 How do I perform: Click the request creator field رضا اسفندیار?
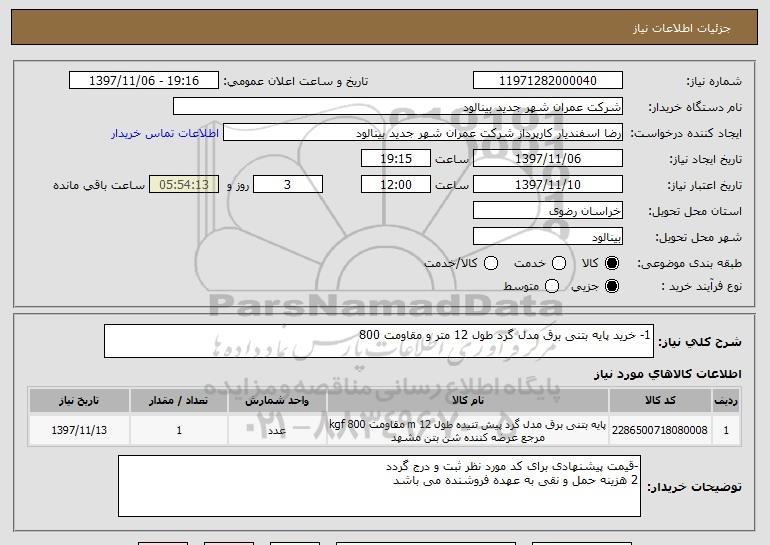point(423,133)
